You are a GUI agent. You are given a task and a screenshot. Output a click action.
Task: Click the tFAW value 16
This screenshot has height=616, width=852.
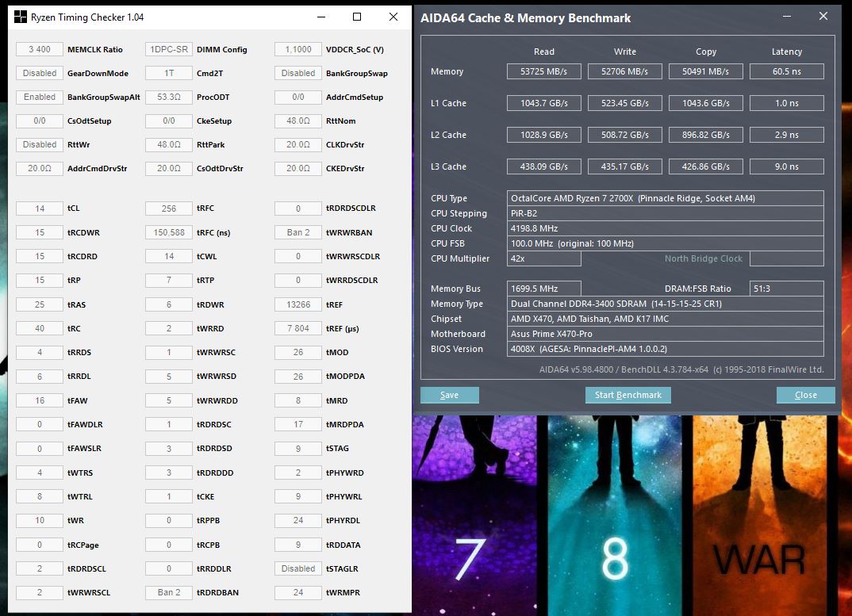point(40,401)
